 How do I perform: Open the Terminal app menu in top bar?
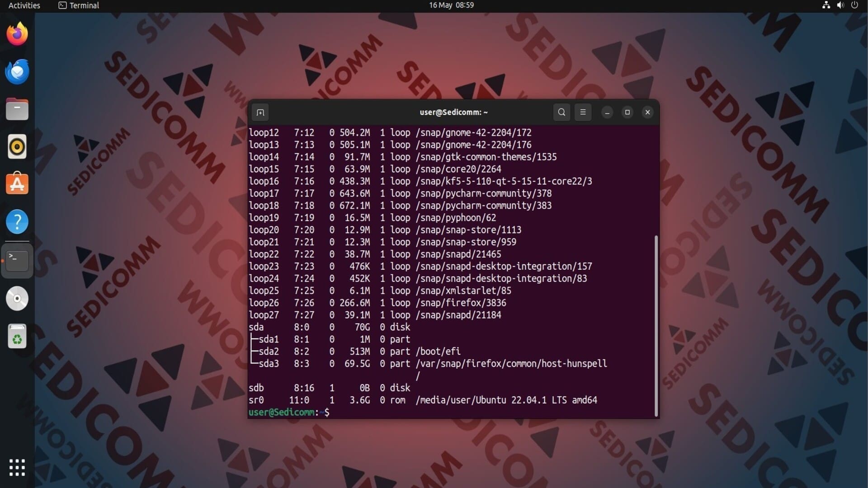point(79,5)
